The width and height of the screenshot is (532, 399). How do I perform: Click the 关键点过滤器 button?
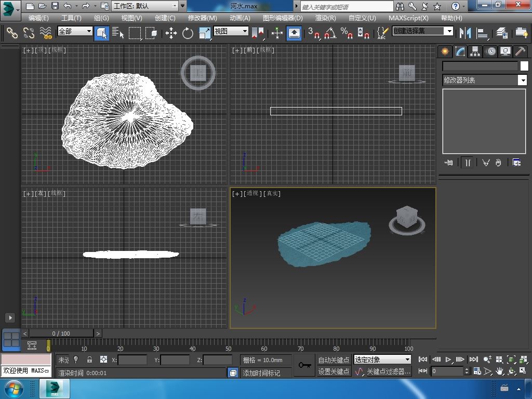(388, 371)
